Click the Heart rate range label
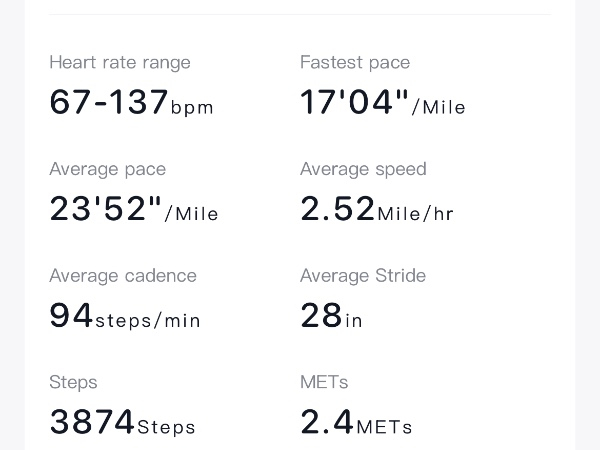The image size is (600, 450). [x=119, y=62]
